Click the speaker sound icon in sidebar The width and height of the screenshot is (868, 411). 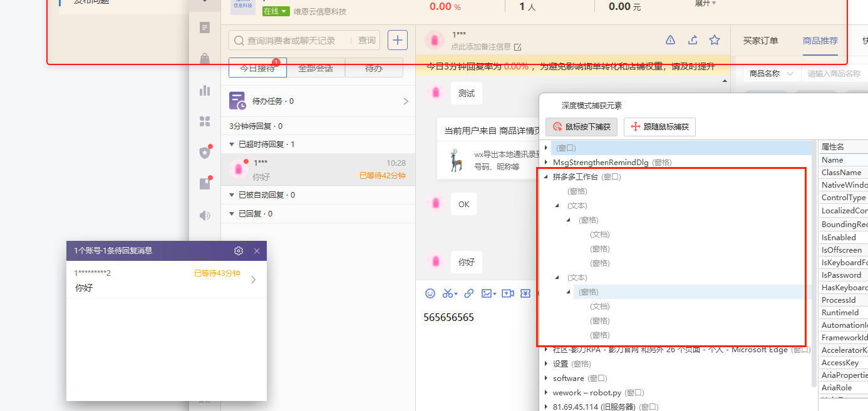205,216
